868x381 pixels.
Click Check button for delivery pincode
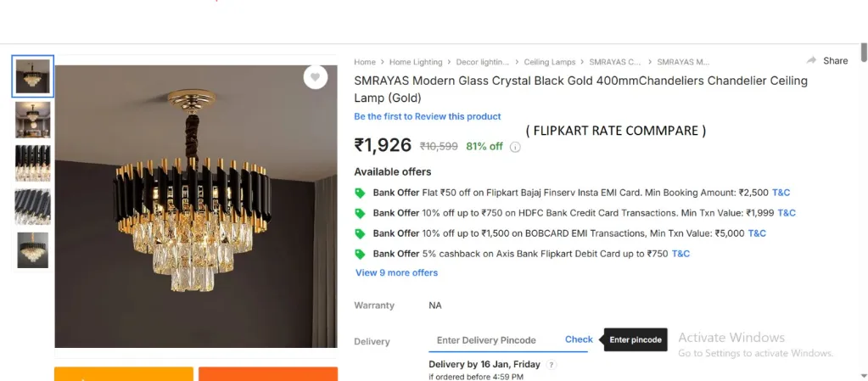tap(579, 339)
